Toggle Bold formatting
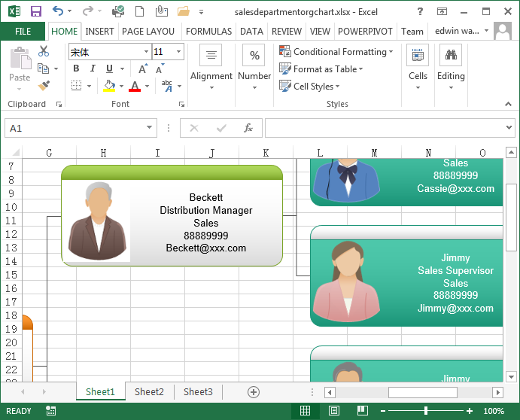This screenshot has height=420, width=520. [x=76, y=68]
